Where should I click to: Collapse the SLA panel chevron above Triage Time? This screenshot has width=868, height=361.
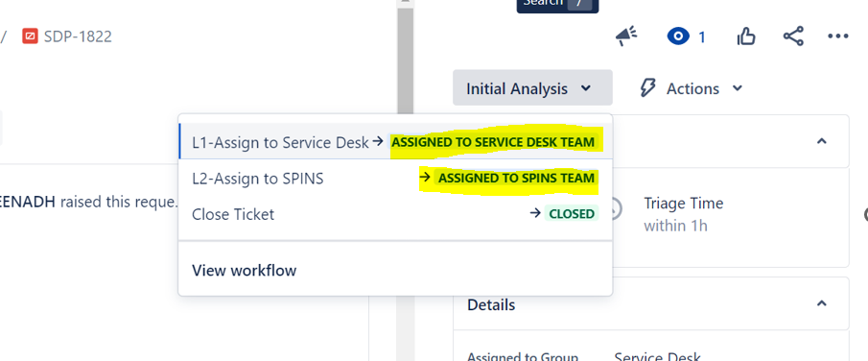(822, 141)
